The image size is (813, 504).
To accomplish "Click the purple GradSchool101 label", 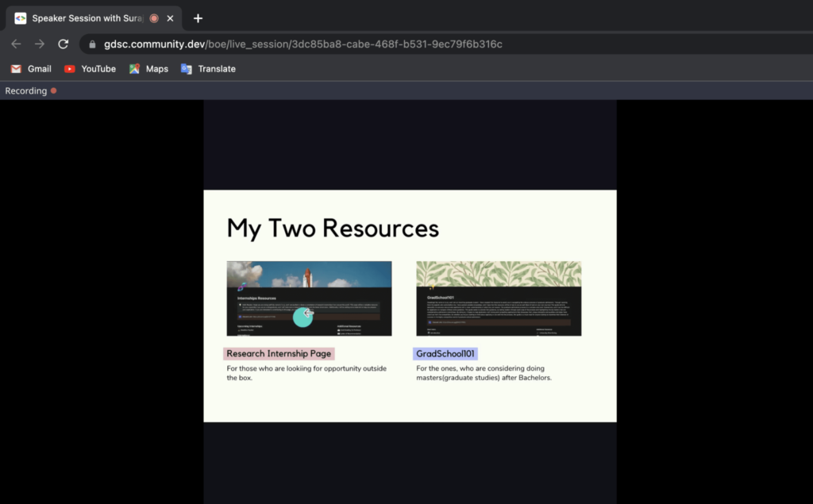I will [445, 354].
